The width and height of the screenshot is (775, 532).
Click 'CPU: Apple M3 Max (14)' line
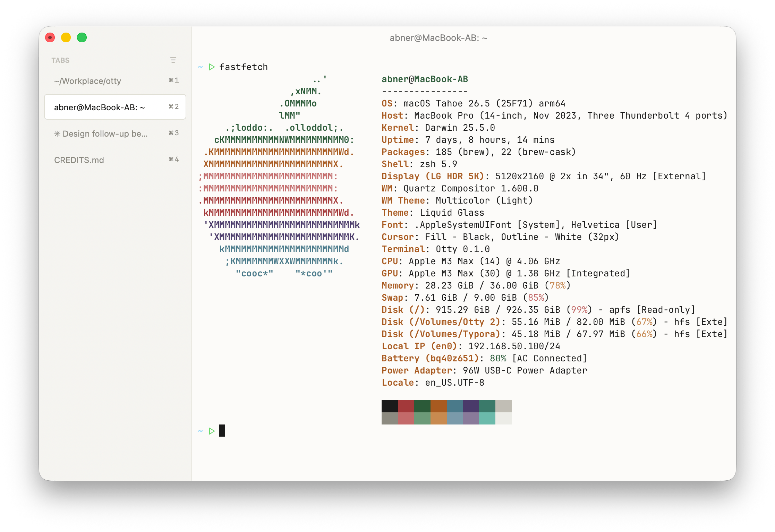[x=471, y=261]
